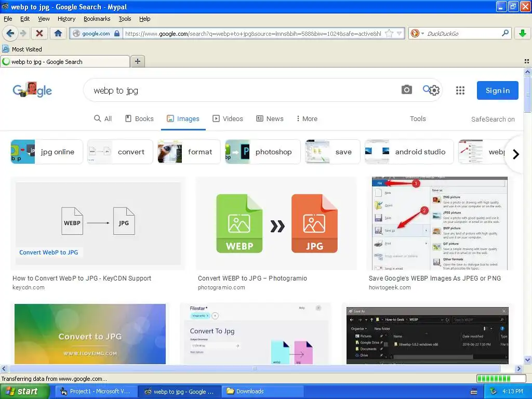Click the browser Back arrow button
The height and width of the screenshot is (399, 532).
click(x=10, y=33)
